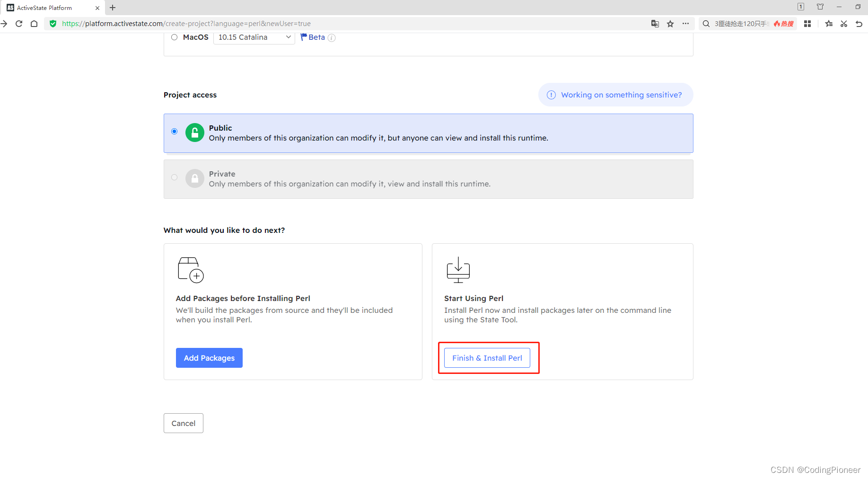Click the grey locked padlock Private icon
The height and width of the screenshot is (479, 868).
195,179
